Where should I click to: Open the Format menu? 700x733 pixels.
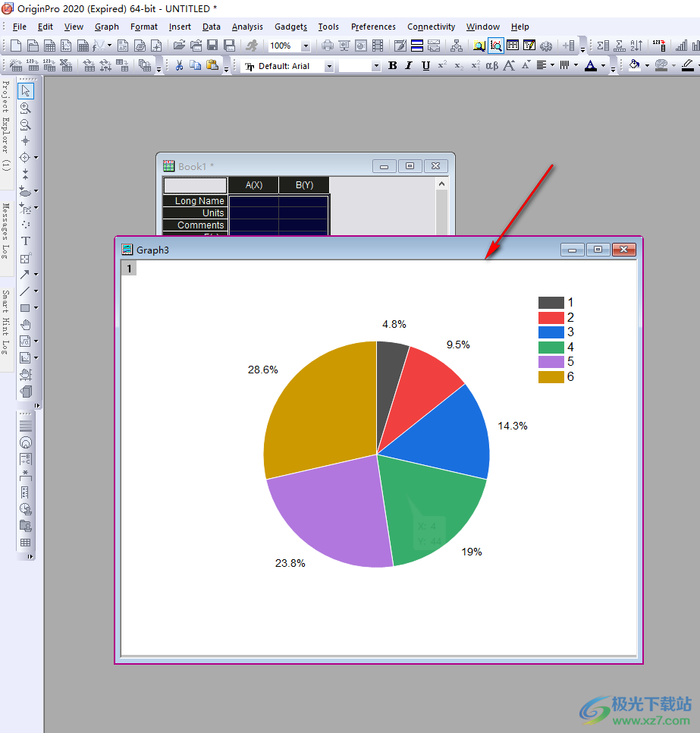pos(144,27)
